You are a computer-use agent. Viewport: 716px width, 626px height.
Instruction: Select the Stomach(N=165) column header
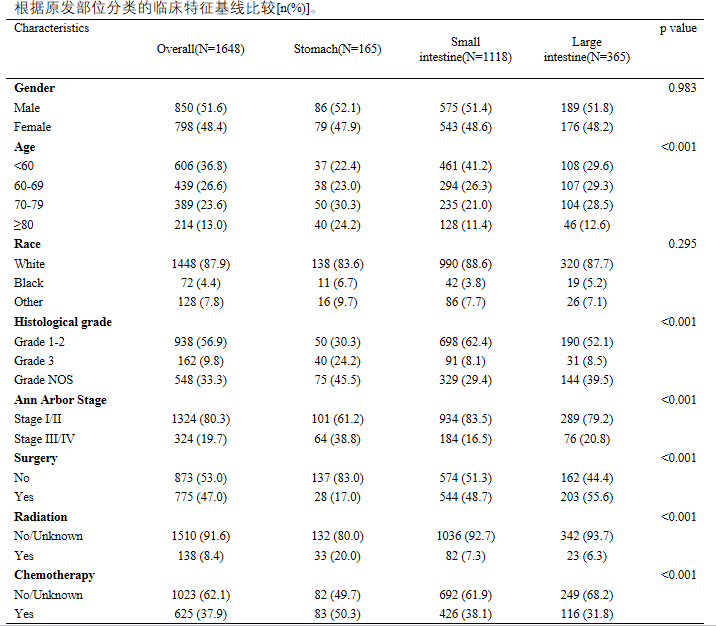pyautogui.click(x=337, y=49)
